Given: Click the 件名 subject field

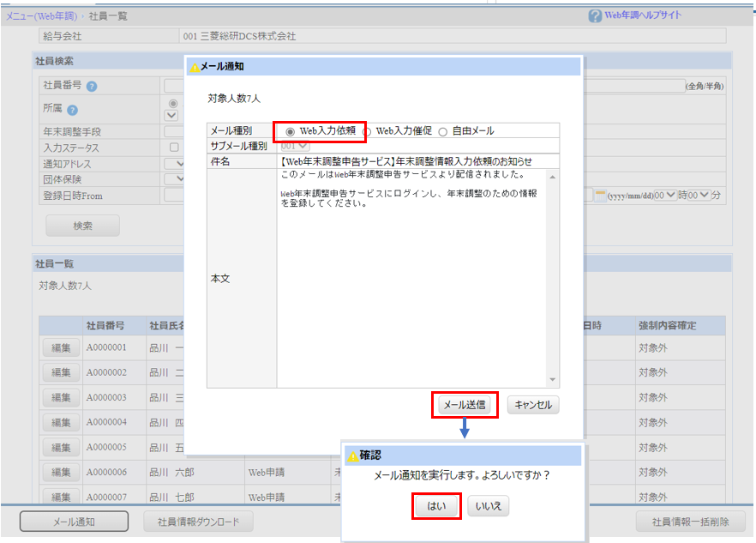Looking at the screenshot, I should pyautogui.click(x=418, y=161).
